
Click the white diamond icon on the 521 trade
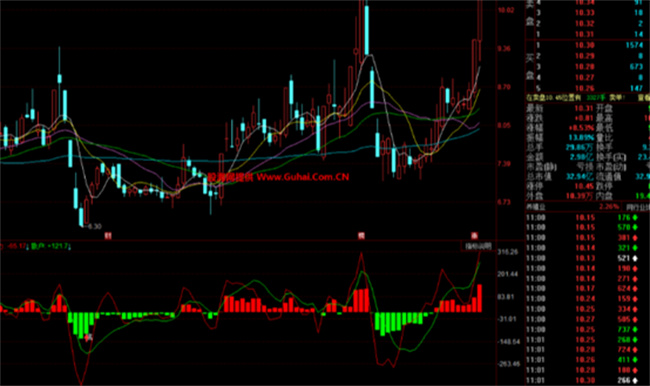(x=634, y=258)
